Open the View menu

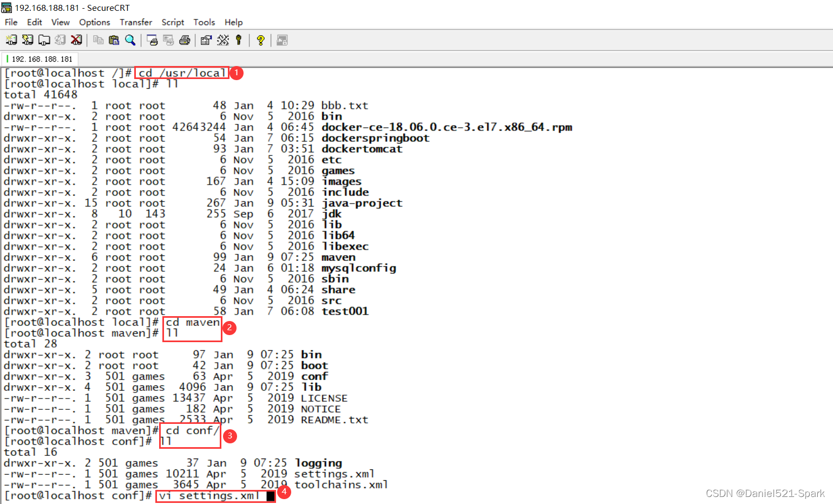61,22
